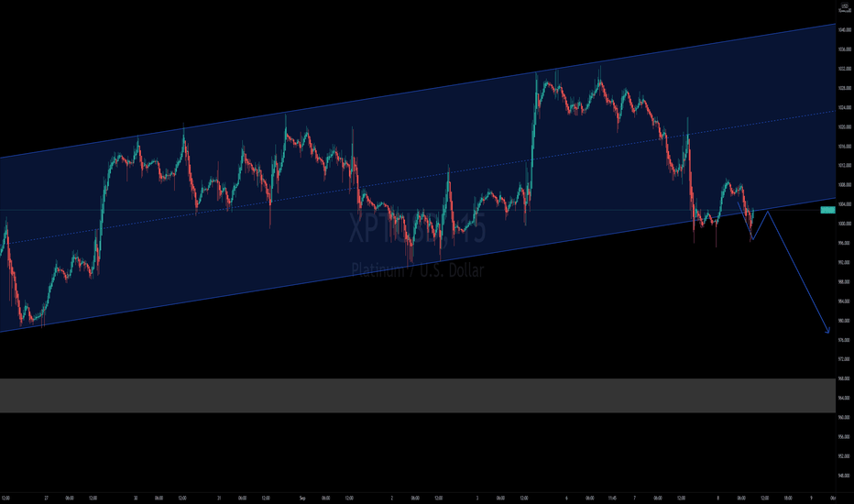854x504 pixels.
Task: Click the 31 date label on time axis
Action: 219,498
